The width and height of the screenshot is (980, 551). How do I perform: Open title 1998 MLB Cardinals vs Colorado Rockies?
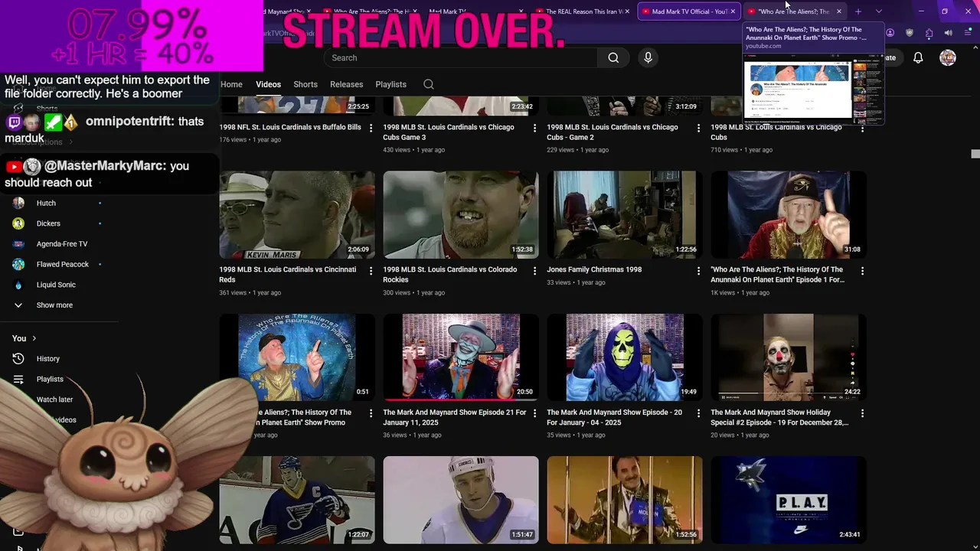click(449, 275)
